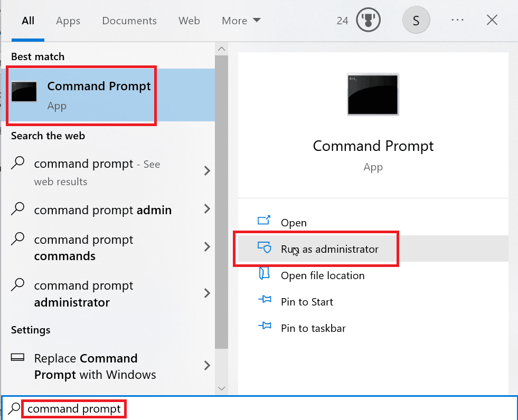Expand the 'command prompt commands' suggestion chevron
The image size is (518, 420).
[207, 246]
